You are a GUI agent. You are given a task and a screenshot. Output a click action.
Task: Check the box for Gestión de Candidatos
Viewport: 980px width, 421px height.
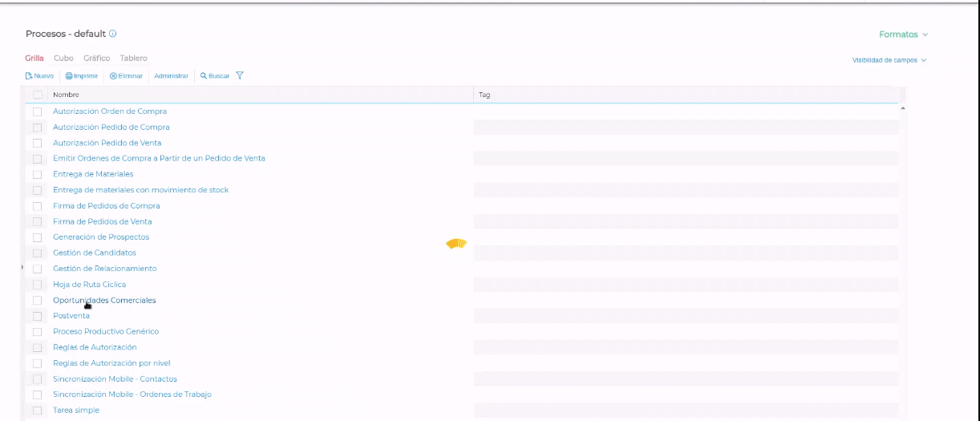click(37, 253)
